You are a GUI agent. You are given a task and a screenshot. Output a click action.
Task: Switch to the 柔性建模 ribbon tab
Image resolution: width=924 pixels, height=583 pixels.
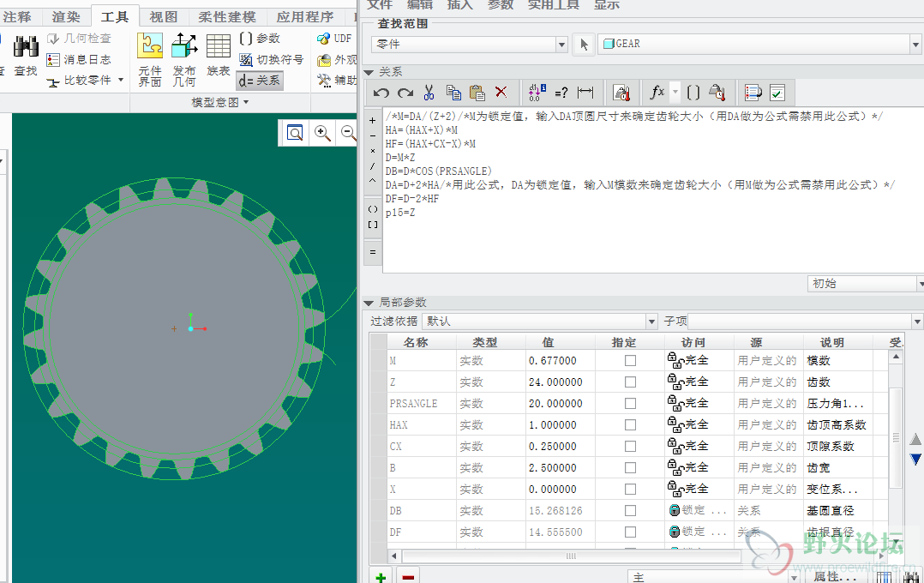[x=227, y=16]
